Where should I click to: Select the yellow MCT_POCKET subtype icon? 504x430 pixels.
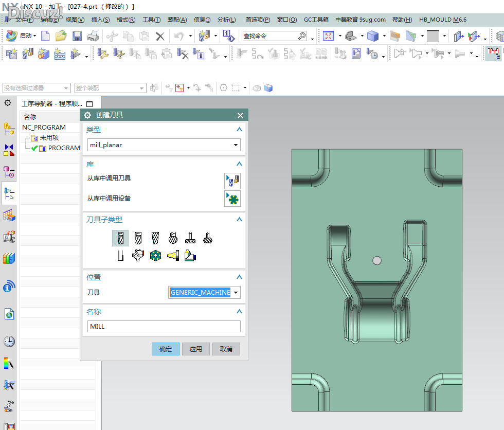(173, 256)
